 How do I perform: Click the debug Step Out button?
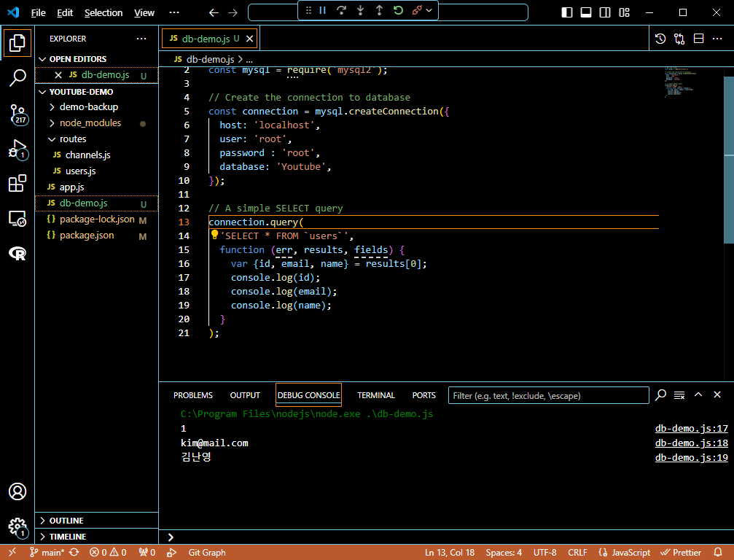coord(379,10)
